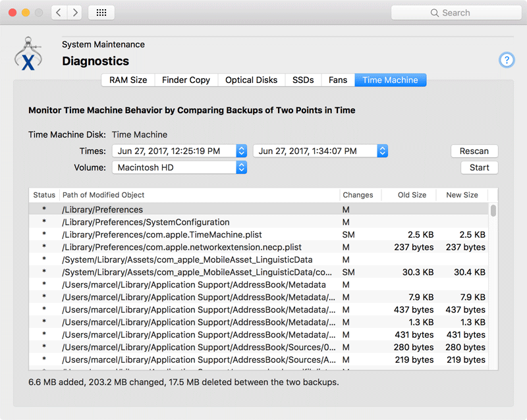
Task: Open the Volume Macintosh HD dropdown
Action: click(179, 167)
